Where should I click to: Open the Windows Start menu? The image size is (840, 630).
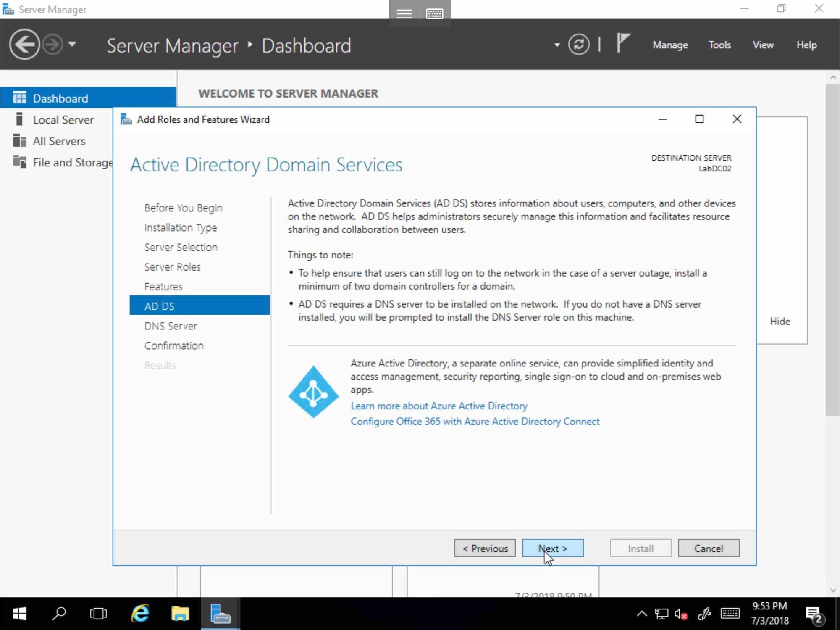click(19, 614)
